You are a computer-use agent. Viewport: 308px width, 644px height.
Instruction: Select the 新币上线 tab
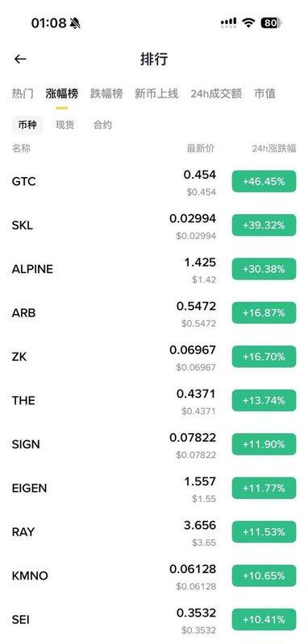coord(156,93)
